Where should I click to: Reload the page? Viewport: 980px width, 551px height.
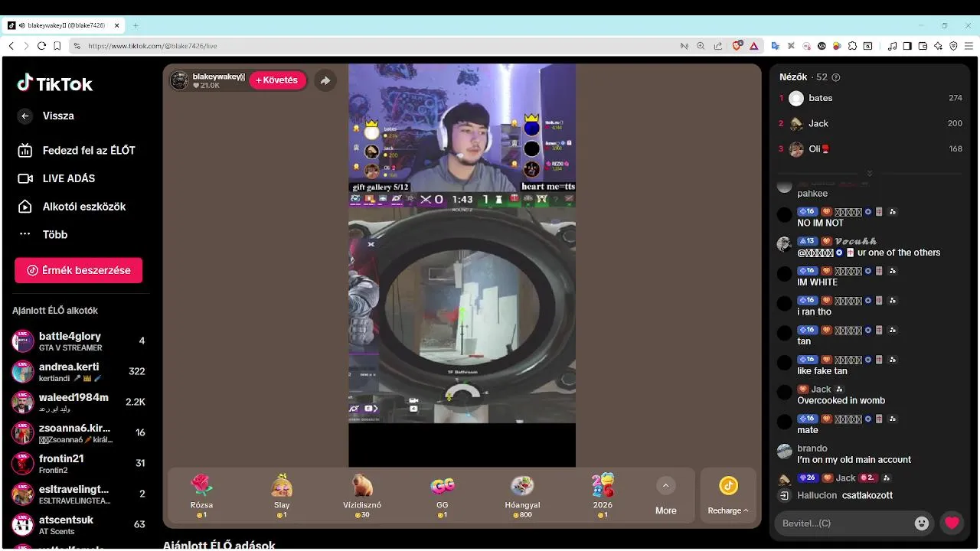[x=41, y=46]
